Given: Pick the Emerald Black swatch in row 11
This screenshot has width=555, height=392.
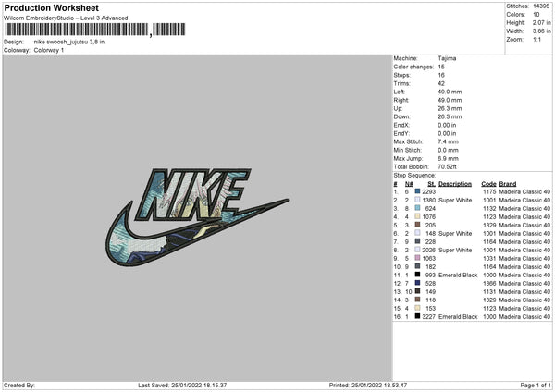Looking at the screenshot, I should (x=417, y=275).
